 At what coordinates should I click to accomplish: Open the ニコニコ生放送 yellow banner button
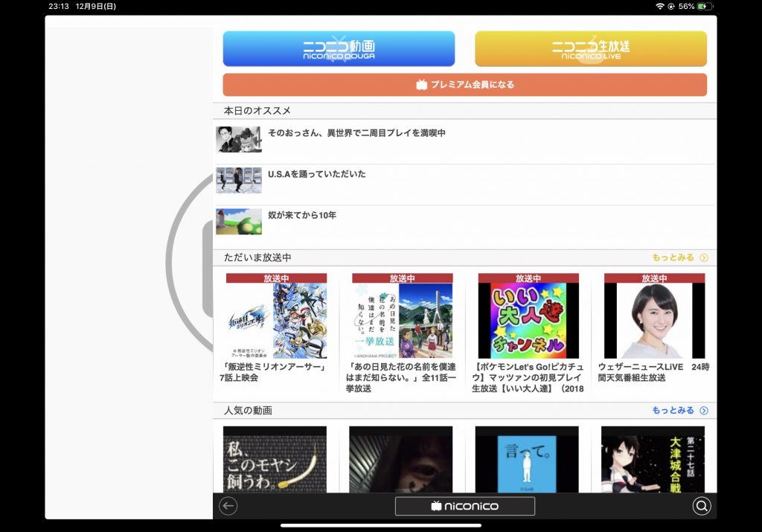coord(591,48)
